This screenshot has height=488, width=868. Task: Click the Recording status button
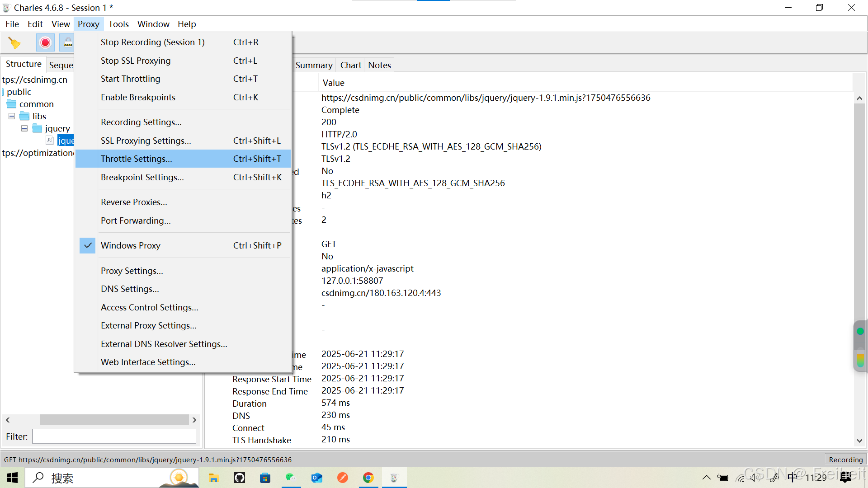pos(845,460)
